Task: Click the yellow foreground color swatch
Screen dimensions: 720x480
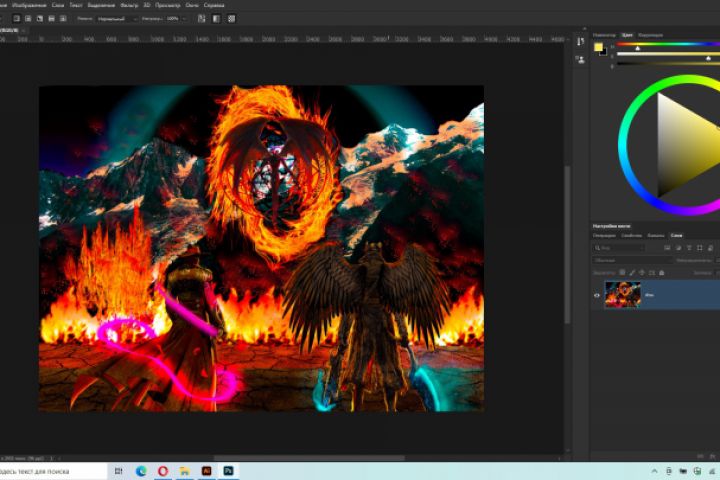Action: click(x=598, y=47)
